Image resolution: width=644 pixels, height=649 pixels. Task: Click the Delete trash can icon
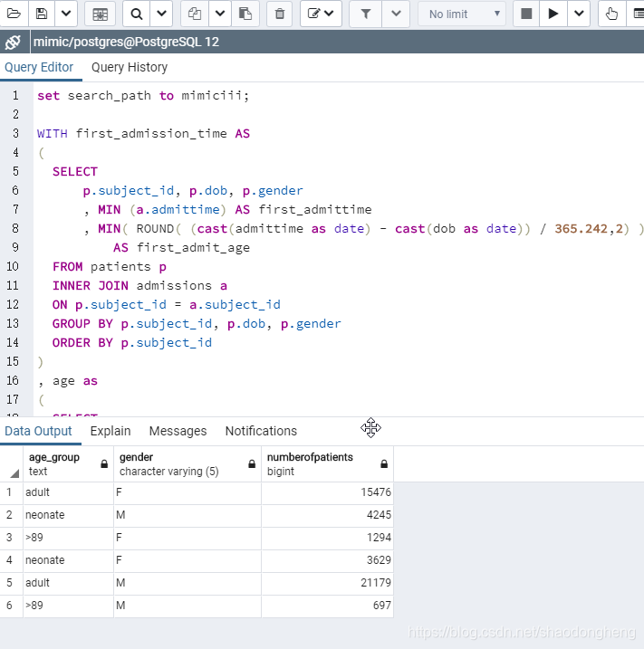click(x=280, y=14)
